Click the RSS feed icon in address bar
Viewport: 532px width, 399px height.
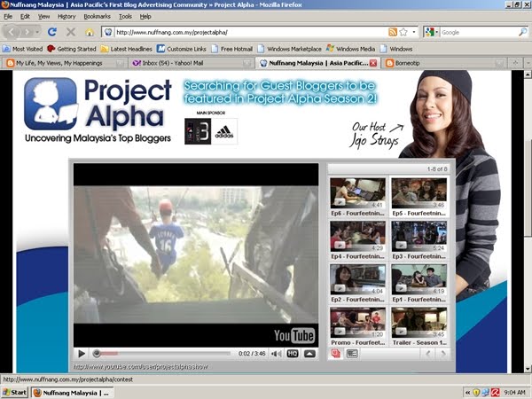coord(393,32)
